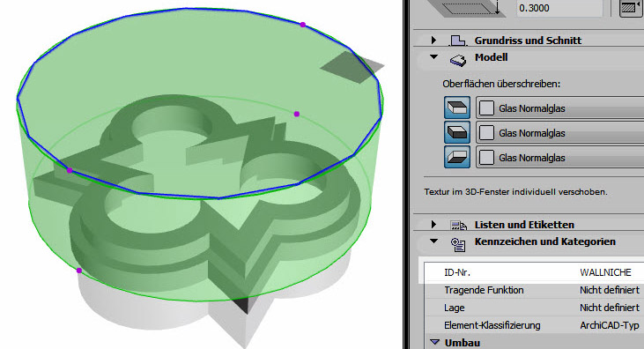
Task: Click the magenta node at top of slab edge
Action: tap(303, 25)
